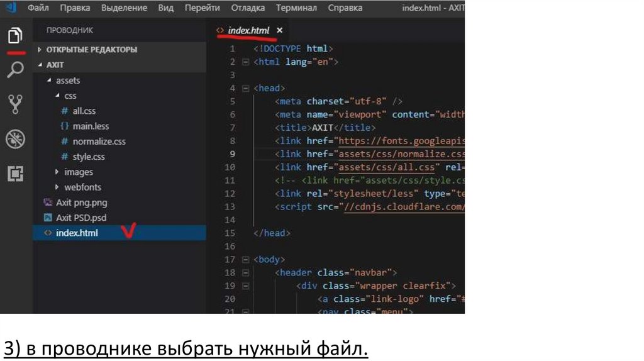Image resolution: width=644 pixels, height=361 pixels.
Task: Open main.less file in explorer
Action: 91,126
